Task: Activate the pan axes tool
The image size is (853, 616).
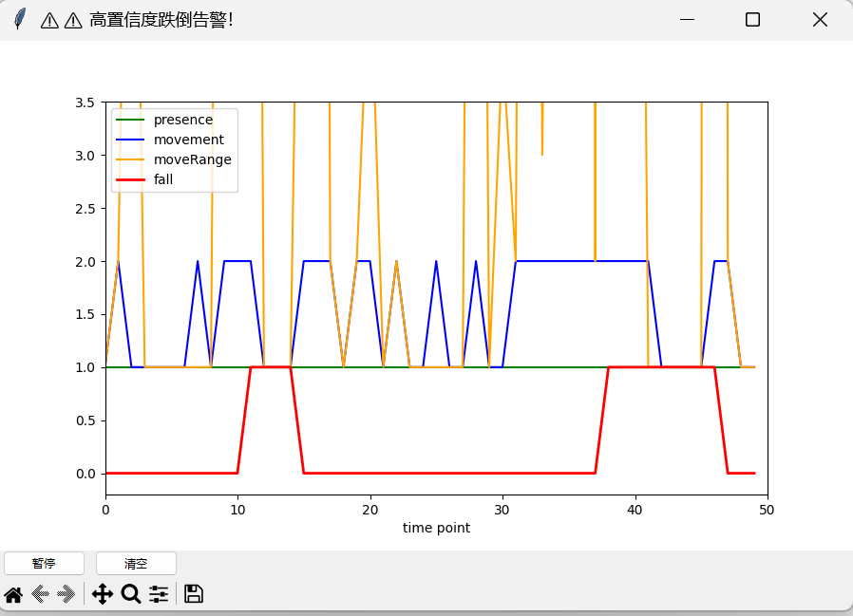Action: tap(103, 595)
